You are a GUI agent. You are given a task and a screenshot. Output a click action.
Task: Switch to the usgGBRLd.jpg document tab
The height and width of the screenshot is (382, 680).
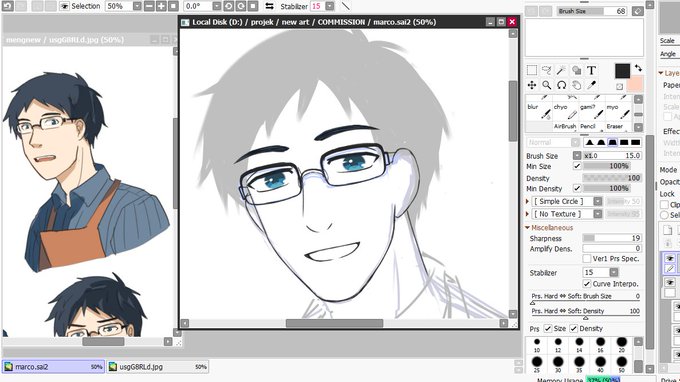click(157, 367)
